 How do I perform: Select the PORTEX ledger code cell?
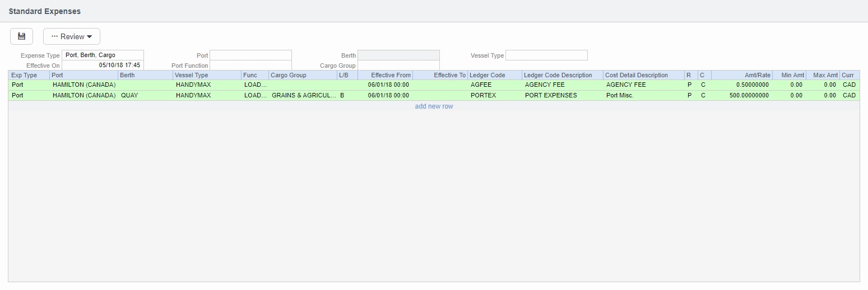pyautogui.click(x=494, y=96)
